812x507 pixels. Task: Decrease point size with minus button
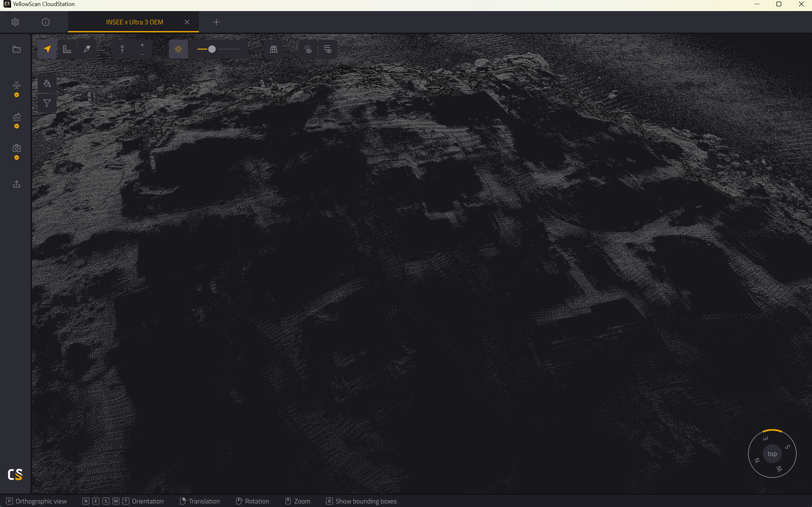(142, 54)
